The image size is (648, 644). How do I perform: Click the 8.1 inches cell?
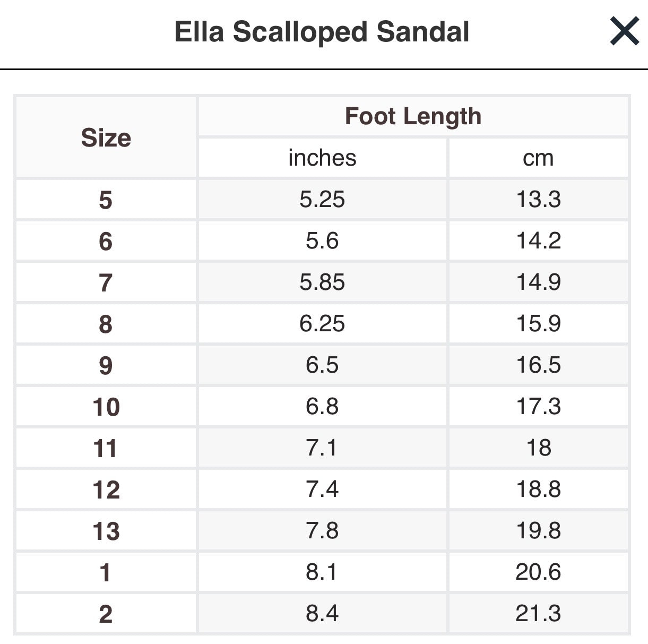[x=322, y=572]
